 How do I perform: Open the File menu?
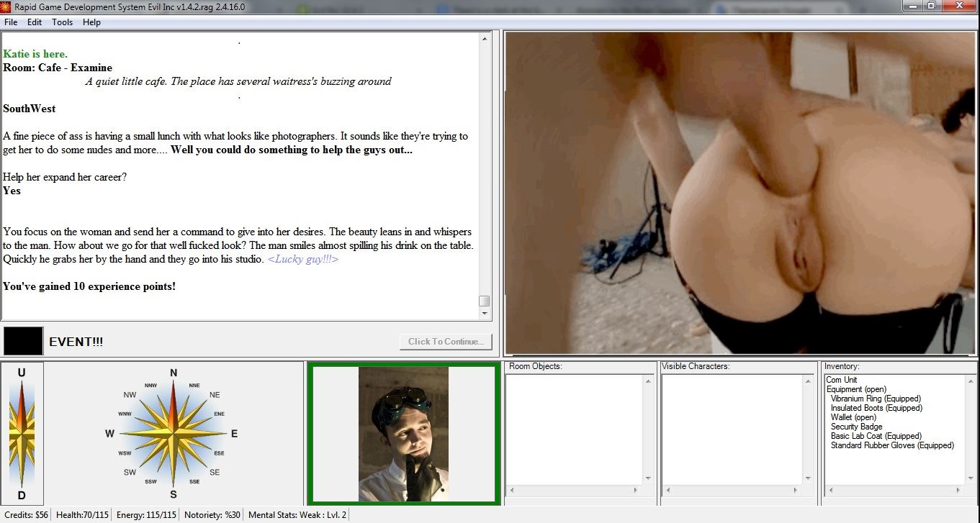tap(11, 22)
